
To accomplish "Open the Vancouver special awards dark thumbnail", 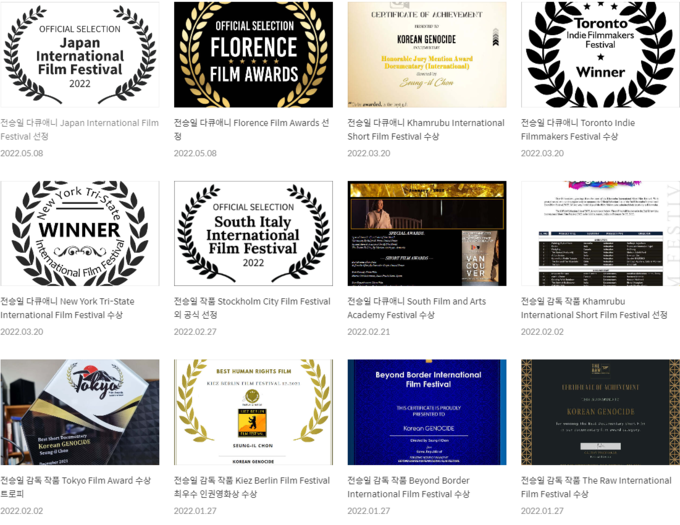I will 427,233.
